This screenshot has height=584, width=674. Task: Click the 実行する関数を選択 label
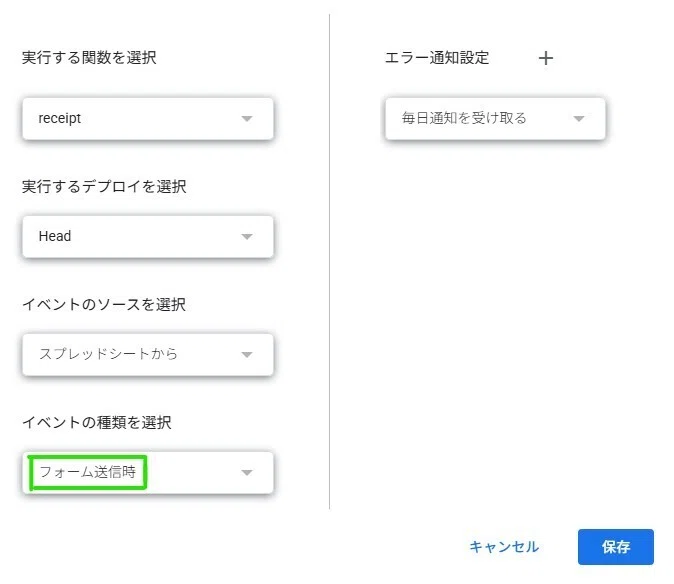coord(89,58)
